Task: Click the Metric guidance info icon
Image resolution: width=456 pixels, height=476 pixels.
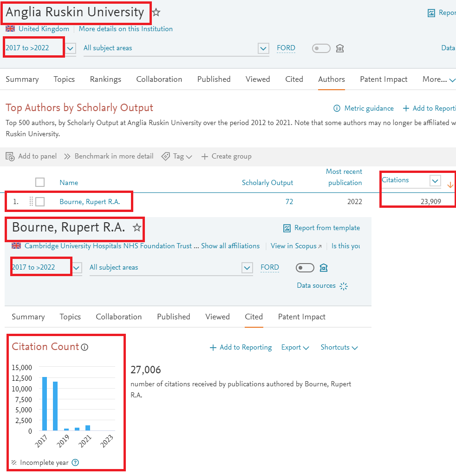Action: pos(337,108)
